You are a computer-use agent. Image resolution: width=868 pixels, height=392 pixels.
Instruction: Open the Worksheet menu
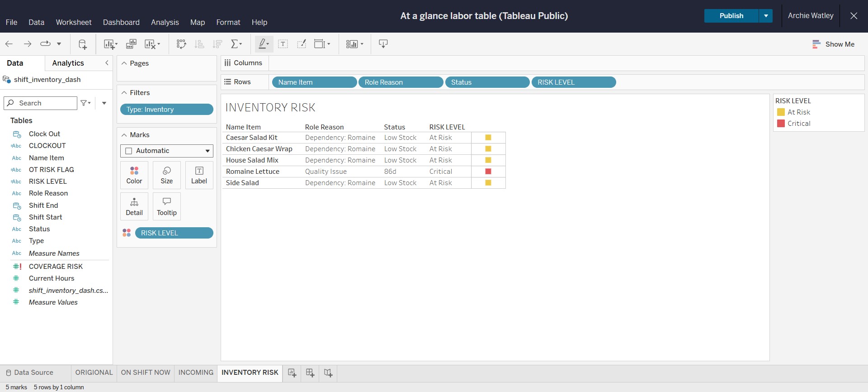coord(74,22)
